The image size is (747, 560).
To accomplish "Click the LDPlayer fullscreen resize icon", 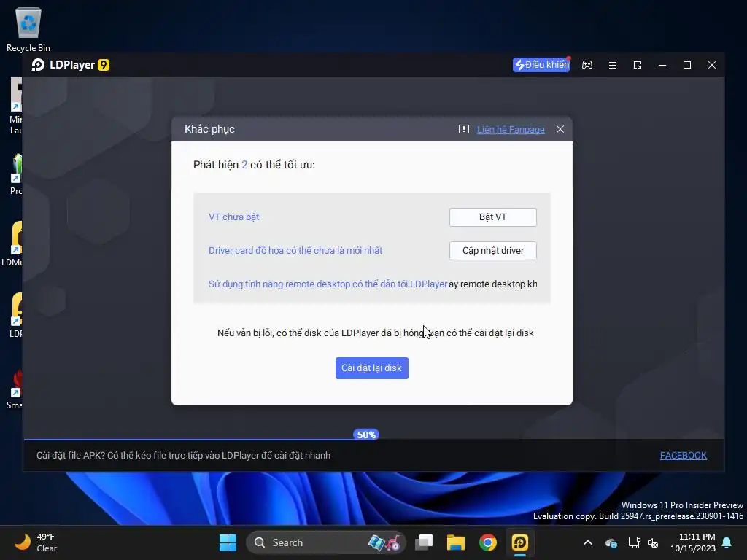I will tap(638, 65).
